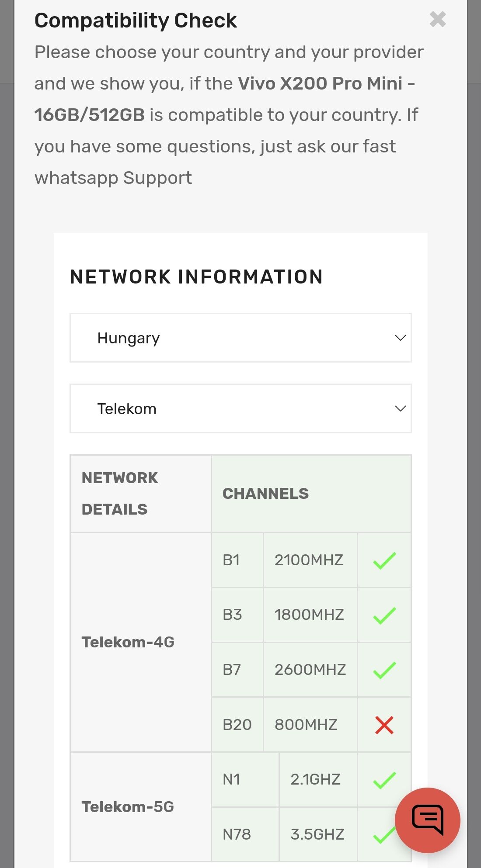This screenshot has width=481, height=868.
Task: Open the Hungary country dropdown
Action: 240,338
